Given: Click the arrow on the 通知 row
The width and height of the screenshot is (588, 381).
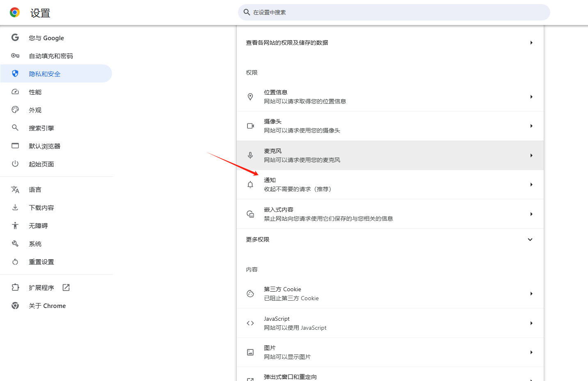Looking at the screenshot, I should pos(531,185).
